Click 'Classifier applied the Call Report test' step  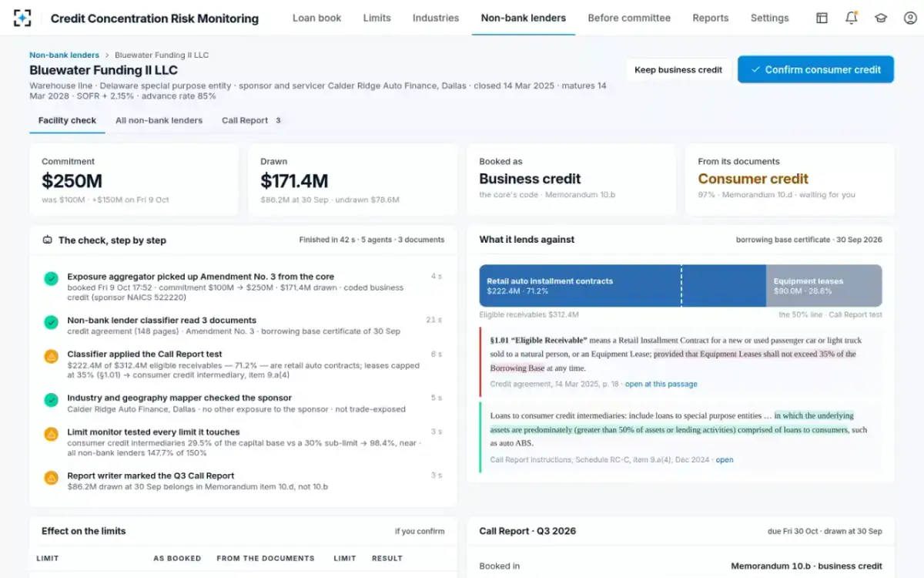coord(243,365)
